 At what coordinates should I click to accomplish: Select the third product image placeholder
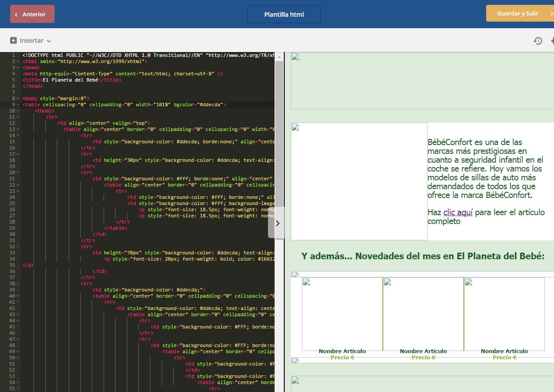[x=504, y=314]
